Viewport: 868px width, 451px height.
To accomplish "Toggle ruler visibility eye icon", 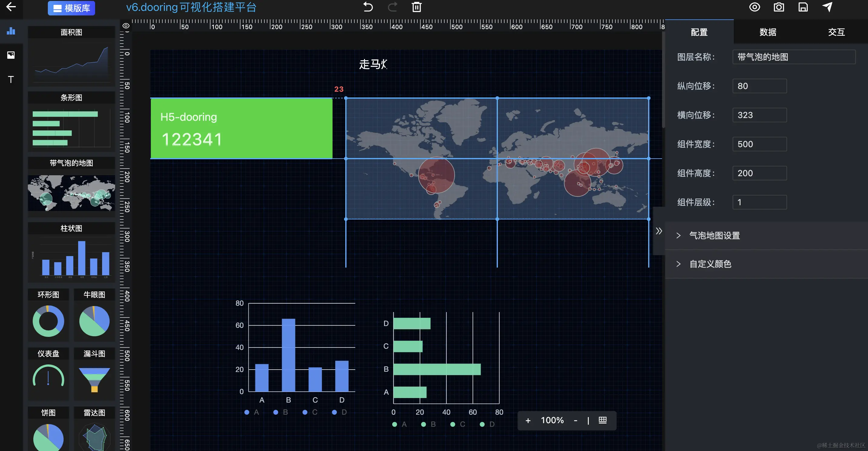I will (126, 26).
